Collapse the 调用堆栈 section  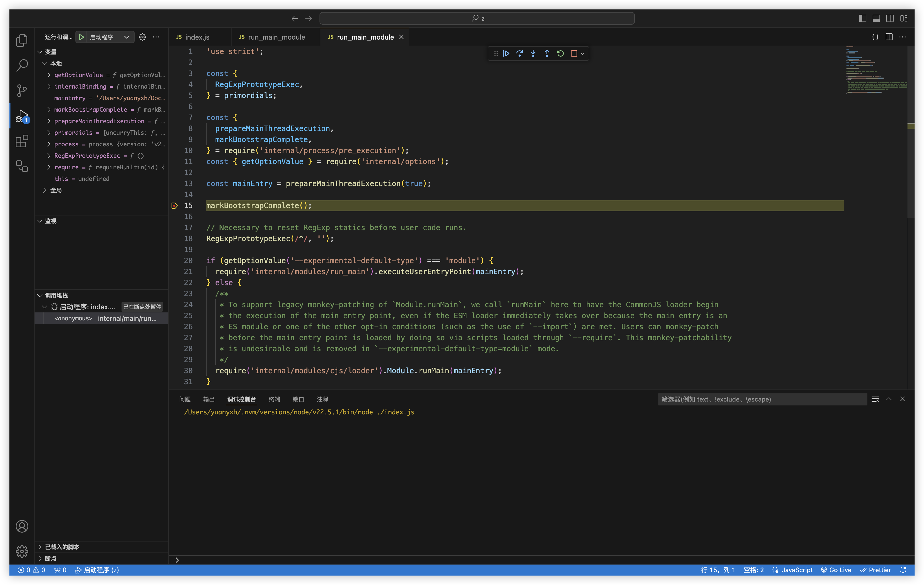pos(40,295)
